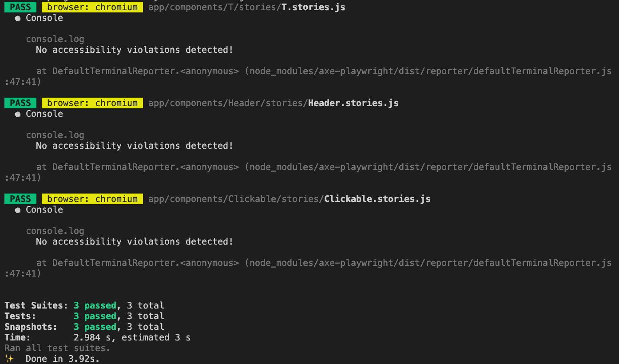Click the 'No accessibility violations detected!' message for Header.stories.js
Image resolution: width=619 pixels, height=364 pixels.
tap(135, 146)
